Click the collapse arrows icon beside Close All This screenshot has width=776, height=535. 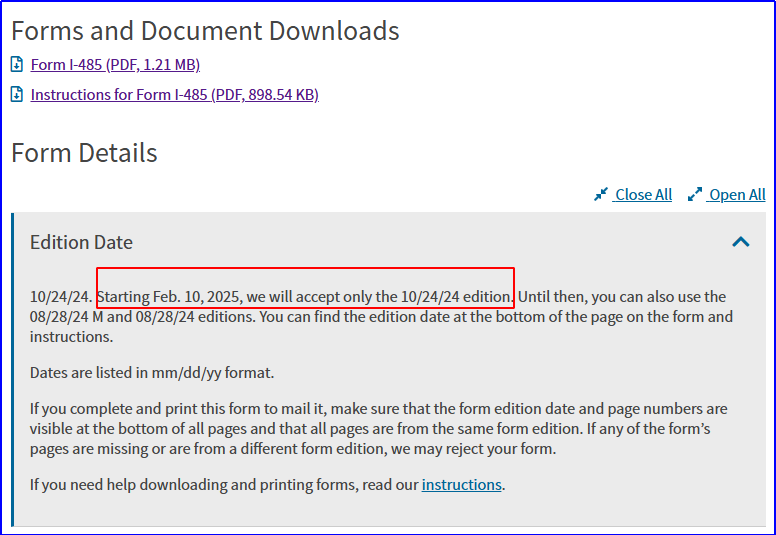pos(601,195)
